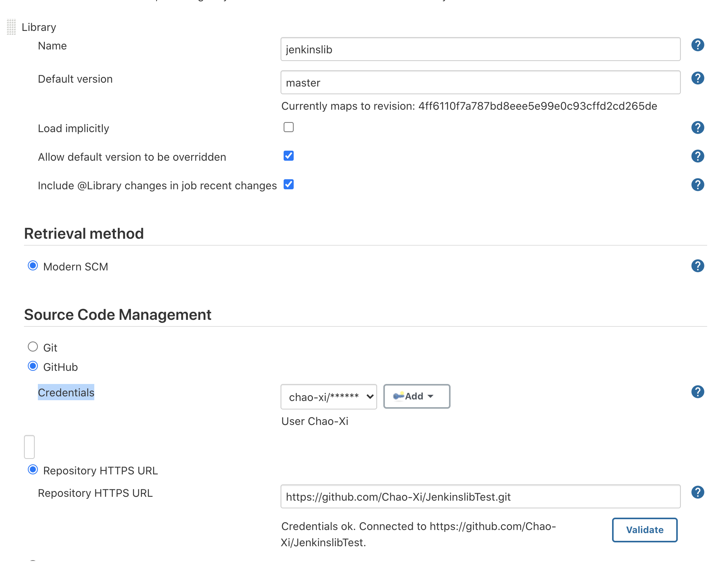Open help for Library Name field

[697, 45]
